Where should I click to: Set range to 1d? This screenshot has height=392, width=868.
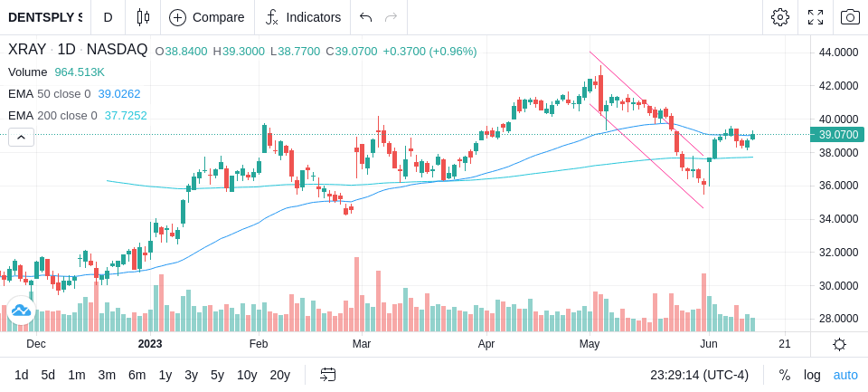point(22,376)
